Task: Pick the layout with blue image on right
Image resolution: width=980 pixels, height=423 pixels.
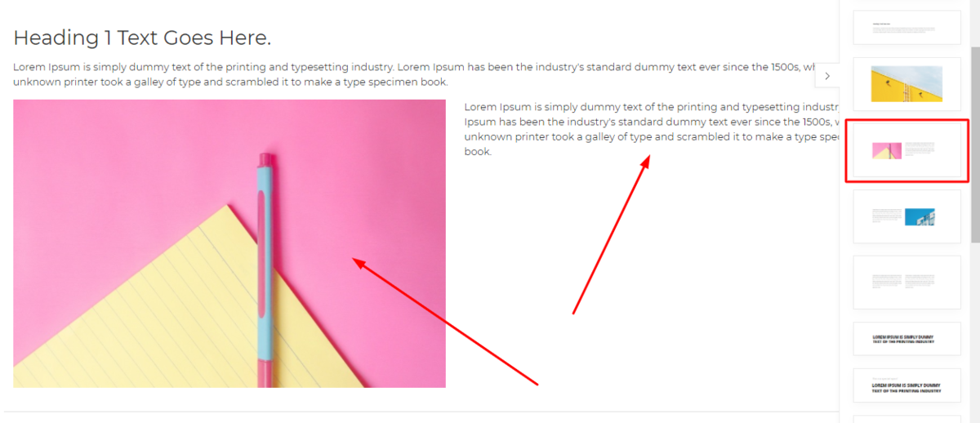Action: (906, 216)
